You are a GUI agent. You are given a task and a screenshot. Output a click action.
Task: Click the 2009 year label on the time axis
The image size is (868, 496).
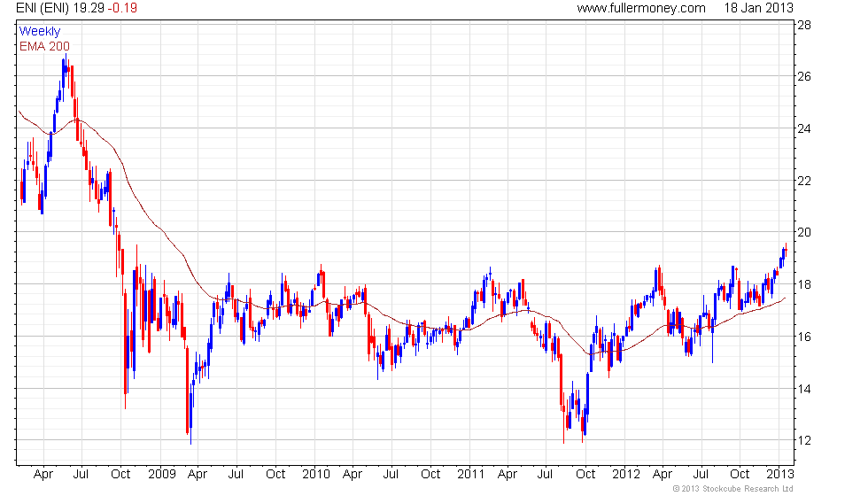point(161,475)
